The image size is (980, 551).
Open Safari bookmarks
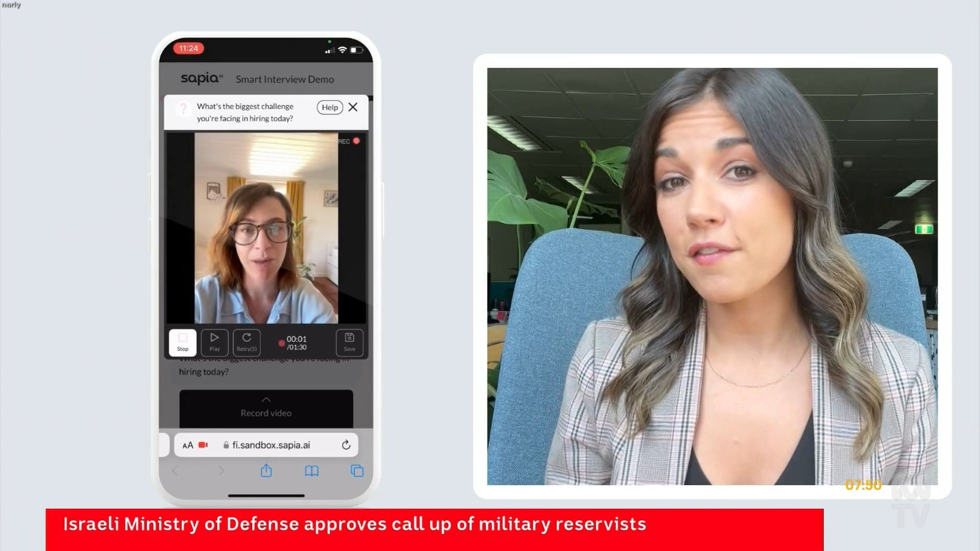[312, 471]
